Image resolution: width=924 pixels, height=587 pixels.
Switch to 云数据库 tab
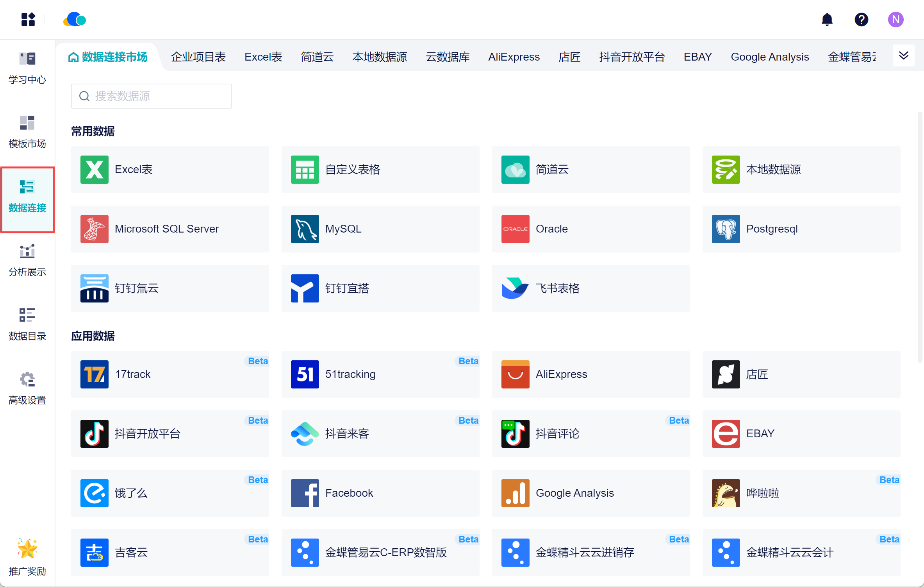448,57
